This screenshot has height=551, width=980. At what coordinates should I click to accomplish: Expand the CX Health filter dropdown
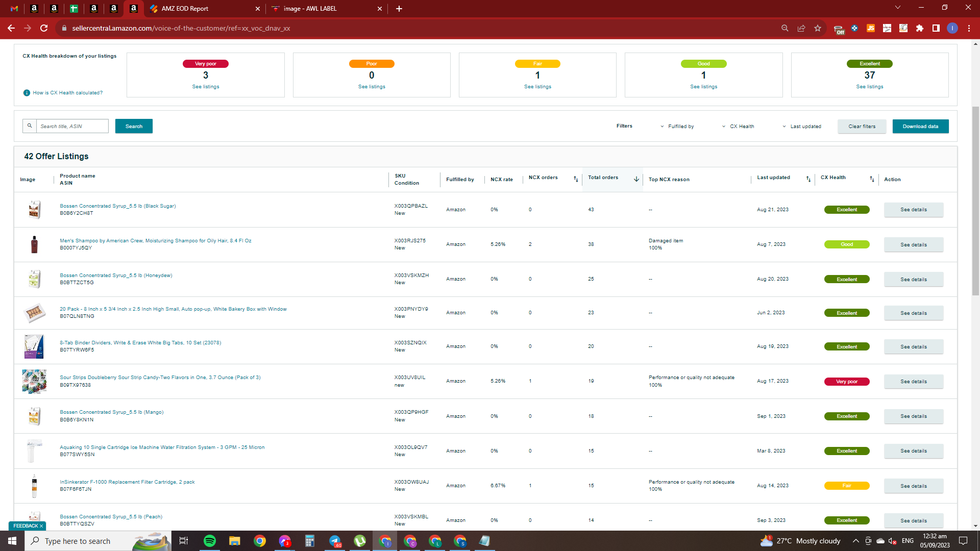pos(738,127)
